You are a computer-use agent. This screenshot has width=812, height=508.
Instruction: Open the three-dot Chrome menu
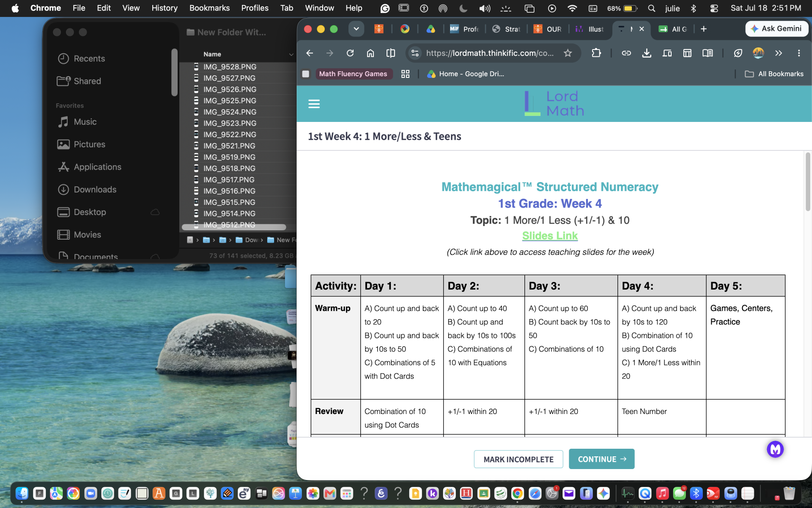(x=799, y=53)
